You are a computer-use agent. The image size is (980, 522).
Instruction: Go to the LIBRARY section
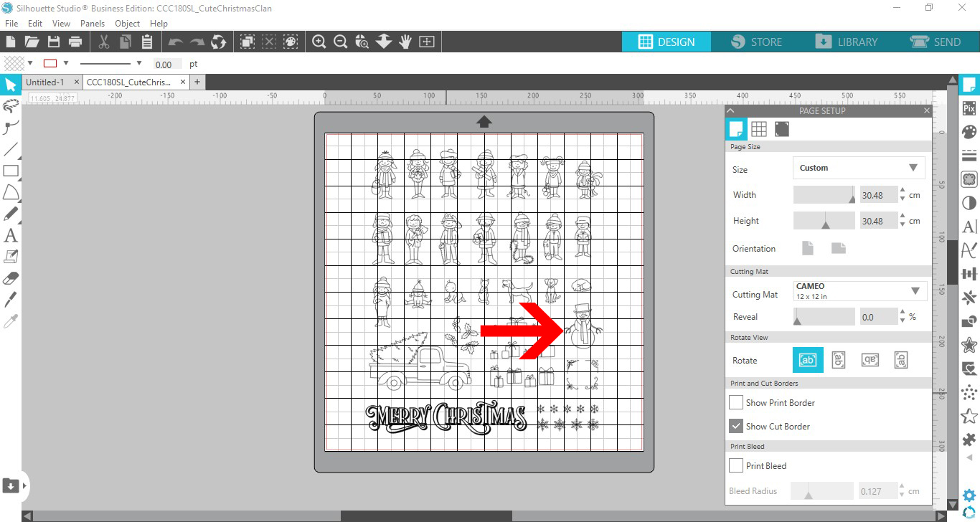coord(846,42)
